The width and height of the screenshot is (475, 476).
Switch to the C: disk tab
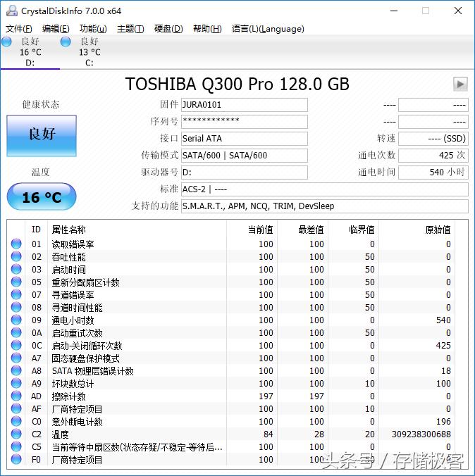90,51
